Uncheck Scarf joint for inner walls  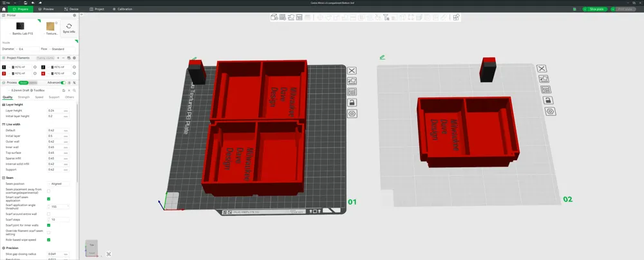point(48,225)
